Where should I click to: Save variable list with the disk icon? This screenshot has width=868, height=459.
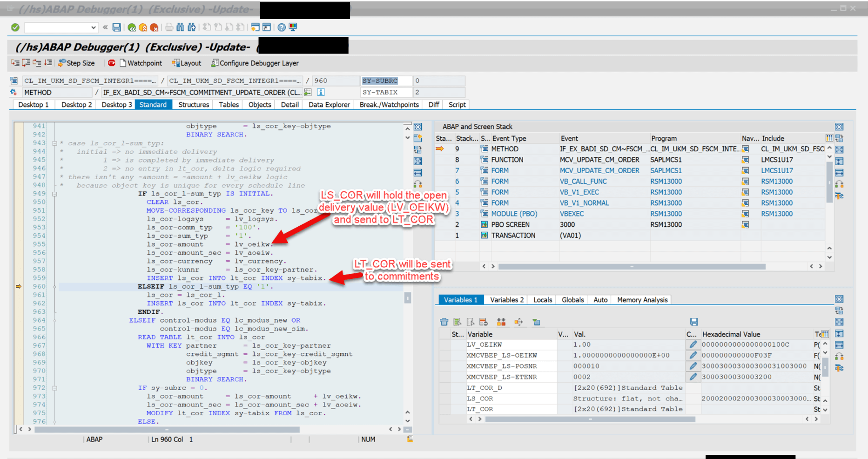coord(693,322)
